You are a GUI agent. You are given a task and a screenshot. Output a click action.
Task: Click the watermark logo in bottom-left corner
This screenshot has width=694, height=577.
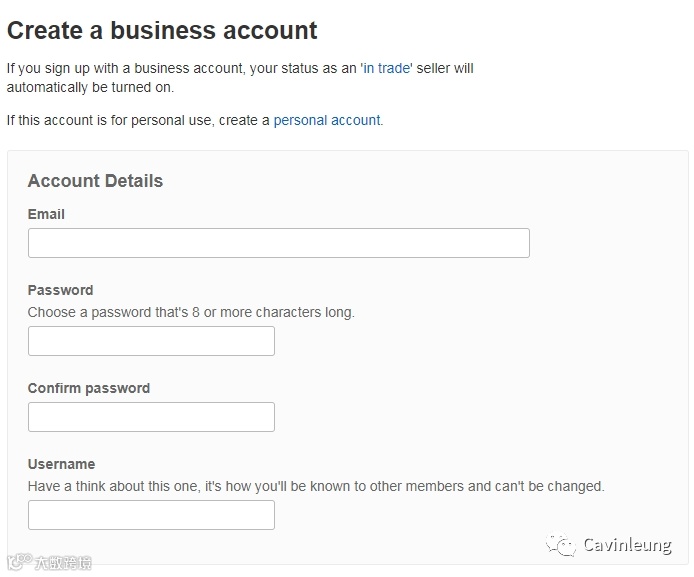click(17, 564)
